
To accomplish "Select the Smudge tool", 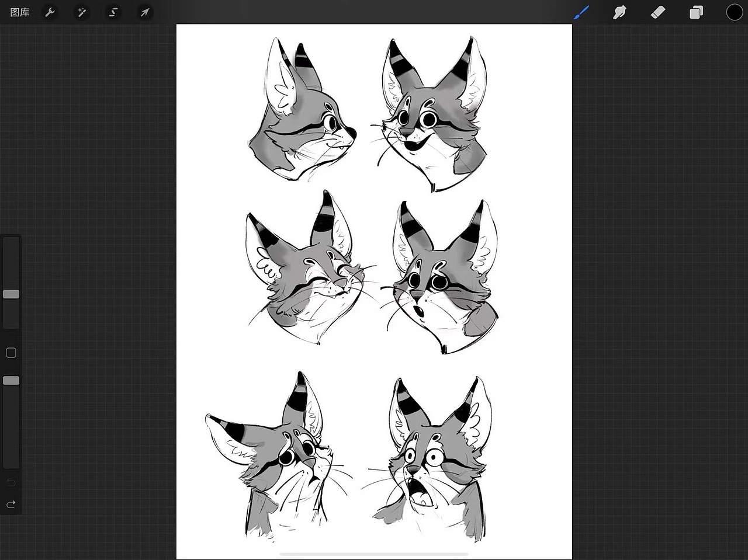I will tap(620, 12).
